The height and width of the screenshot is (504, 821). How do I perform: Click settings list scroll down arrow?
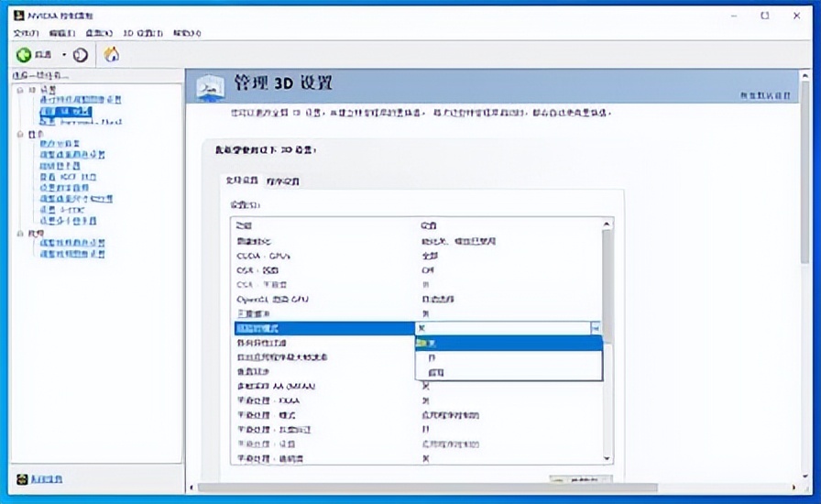(607, 458)
